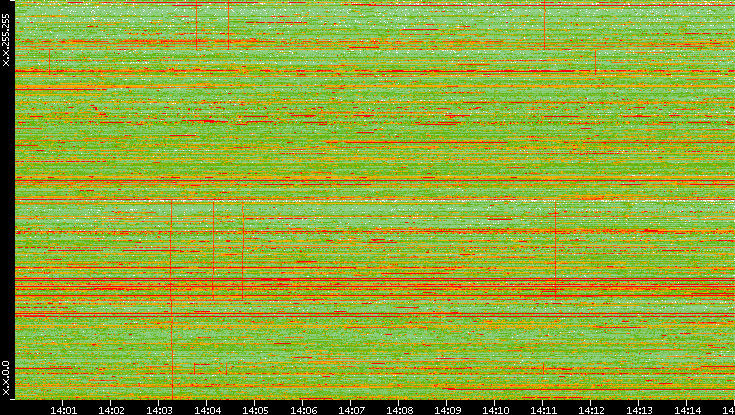Click the 14:12 time axis label
The height and width of the screenshot is (415, 735).
click(x=592, y=410)
